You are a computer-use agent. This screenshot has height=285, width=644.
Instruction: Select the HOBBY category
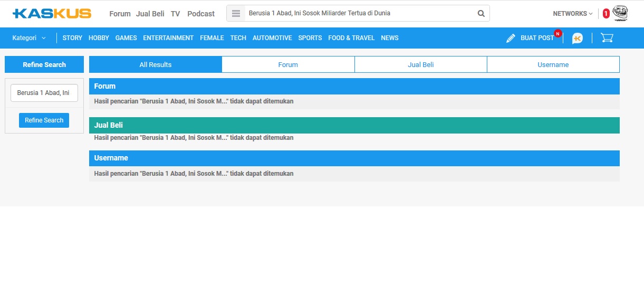tap(99, 38)
